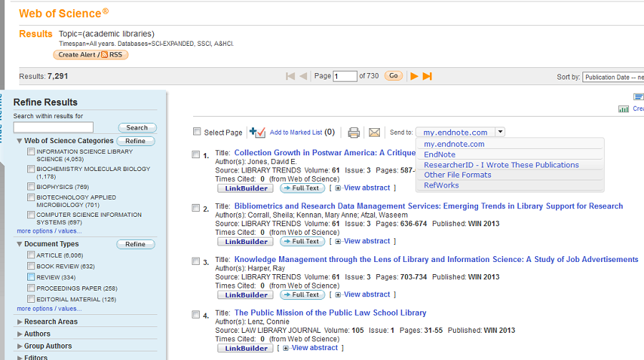
Task: Click the LinkBuilder button for result 2
Action: 245,241
